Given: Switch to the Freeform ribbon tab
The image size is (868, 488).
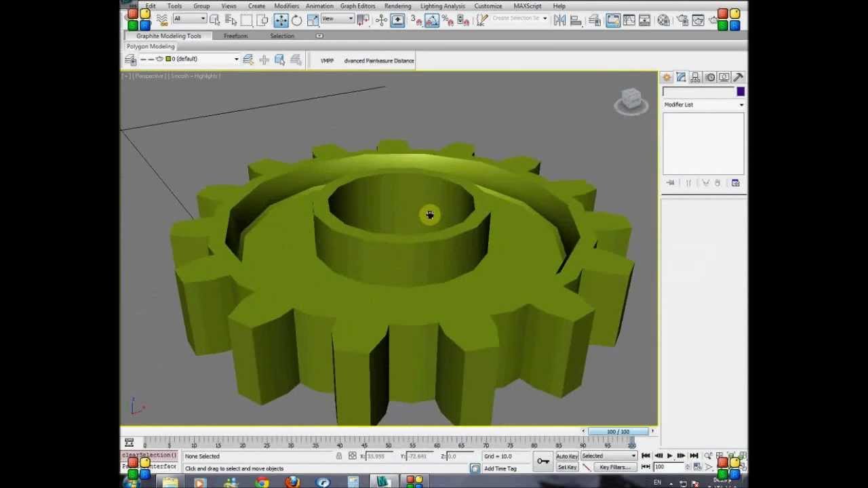Looking at the screenshot, I should click(236, 36).
